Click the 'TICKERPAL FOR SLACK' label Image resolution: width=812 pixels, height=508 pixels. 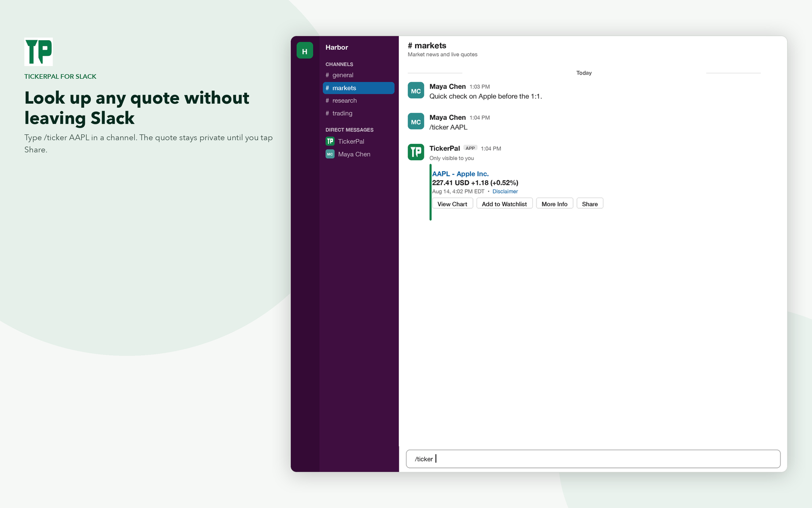pos(60,77)
